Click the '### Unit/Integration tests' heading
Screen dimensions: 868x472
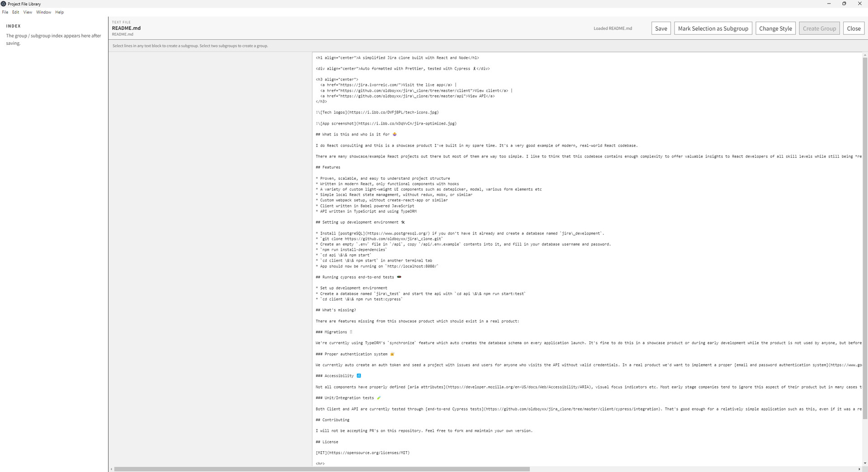pyautogui.click(x=349, y=398)
